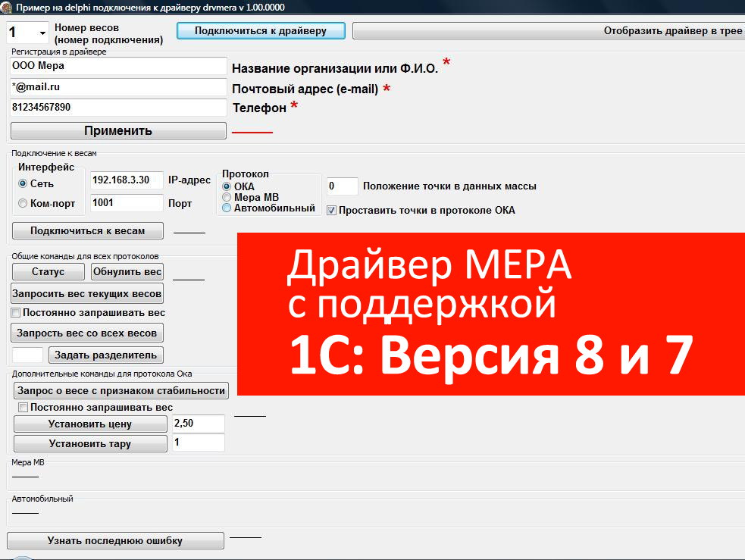Screen dimensions: 745x560
Task: Choose the 'Мера МВ' protocol option
Action: (227, 197)
